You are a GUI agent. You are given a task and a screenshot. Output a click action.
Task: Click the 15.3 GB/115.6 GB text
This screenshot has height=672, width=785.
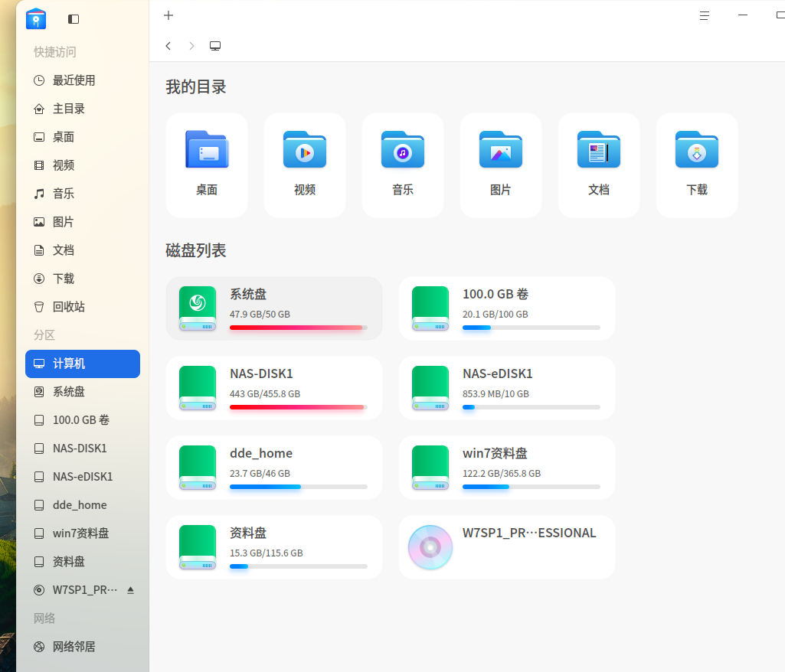tap(267, 553)
